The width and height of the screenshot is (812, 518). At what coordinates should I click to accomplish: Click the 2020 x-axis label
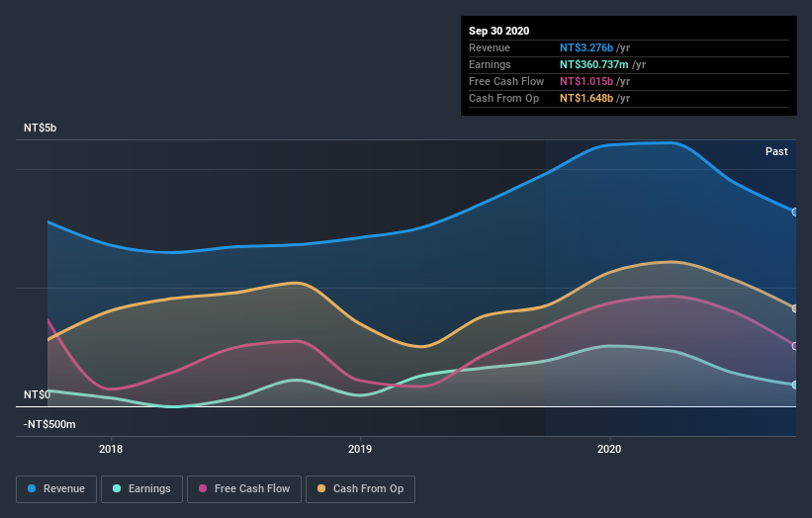(609, 449)
